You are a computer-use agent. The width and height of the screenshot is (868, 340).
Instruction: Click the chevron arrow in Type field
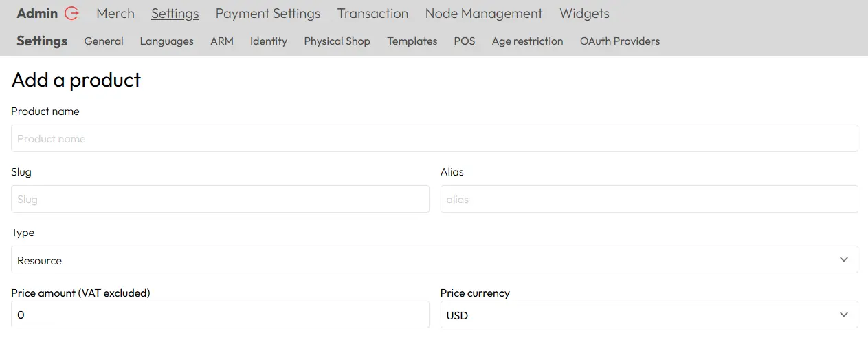[844, 259]
